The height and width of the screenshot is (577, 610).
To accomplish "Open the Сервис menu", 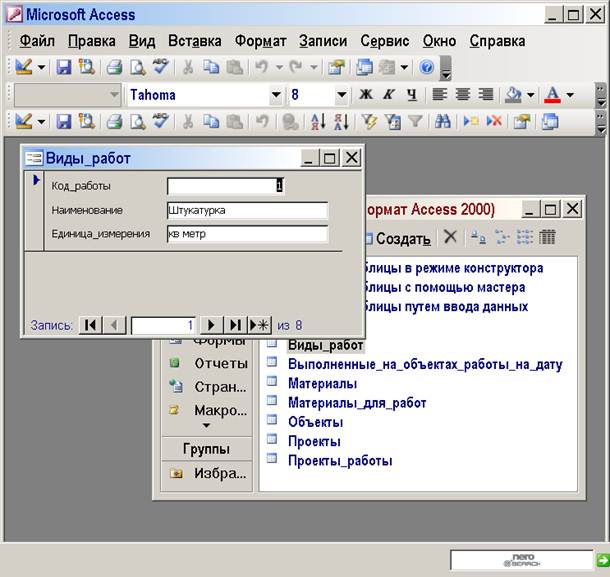I will [384, 41].
